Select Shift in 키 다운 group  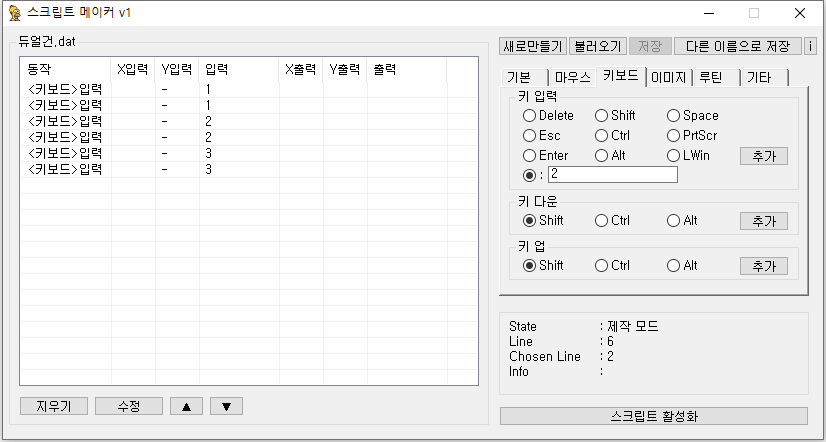pyautogui.click(x=543, y=220)
